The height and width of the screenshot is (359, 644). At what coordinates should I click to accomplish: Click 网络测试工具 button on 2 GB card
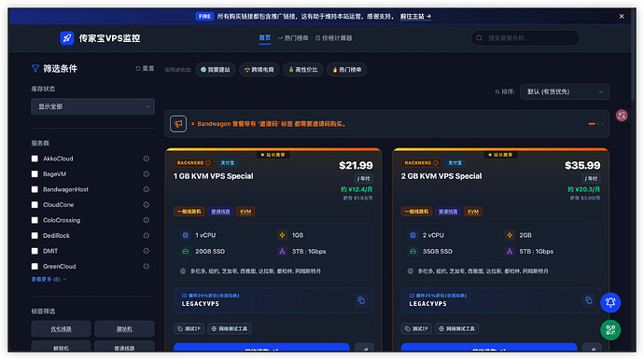(457, 328)
